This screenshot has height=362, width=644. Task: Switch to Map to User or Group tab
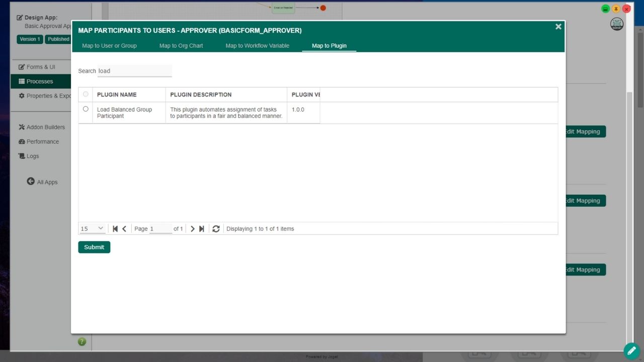109,46
